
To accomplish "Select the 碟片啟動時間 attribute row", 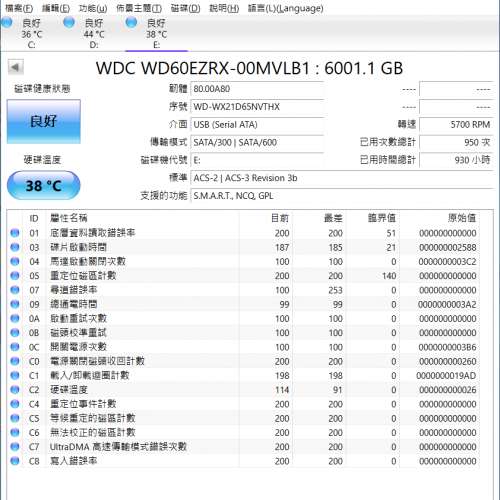I will pos(243,247).
